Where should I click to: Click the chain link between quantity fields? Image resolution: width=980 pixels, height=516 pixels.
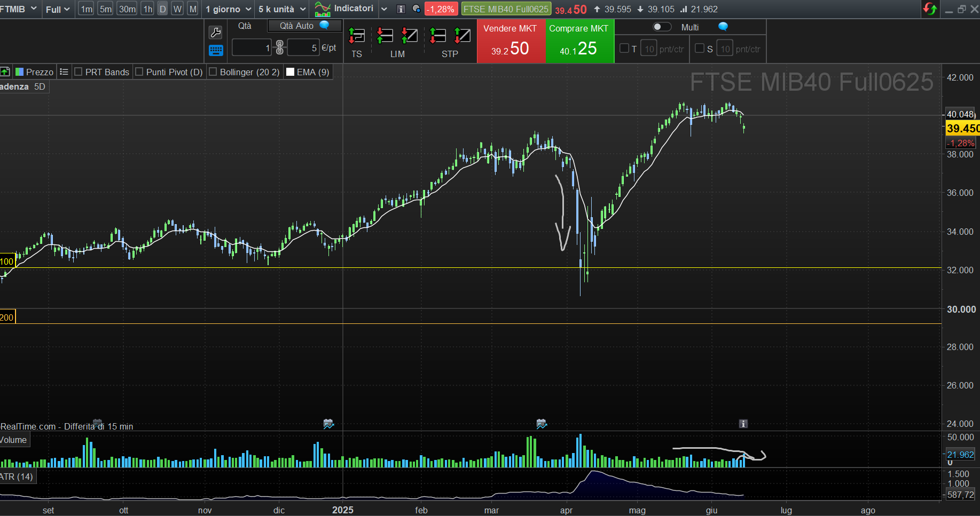pyautogui.click(x=279, y=48)
